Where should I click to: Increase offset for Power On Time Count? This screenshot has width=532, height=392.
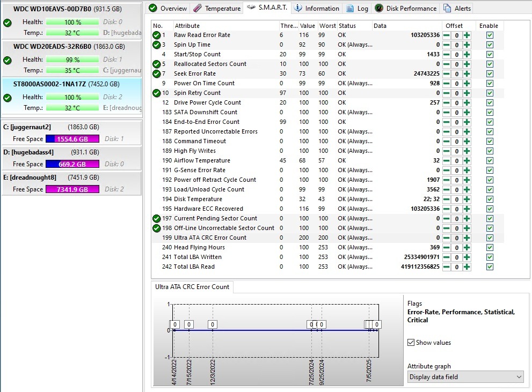[467, 83]
